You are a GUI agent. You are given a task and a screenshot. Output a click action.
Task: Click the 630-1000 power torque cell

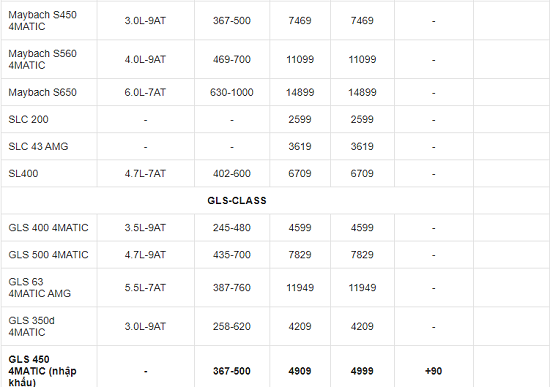(x=232, y=92)
